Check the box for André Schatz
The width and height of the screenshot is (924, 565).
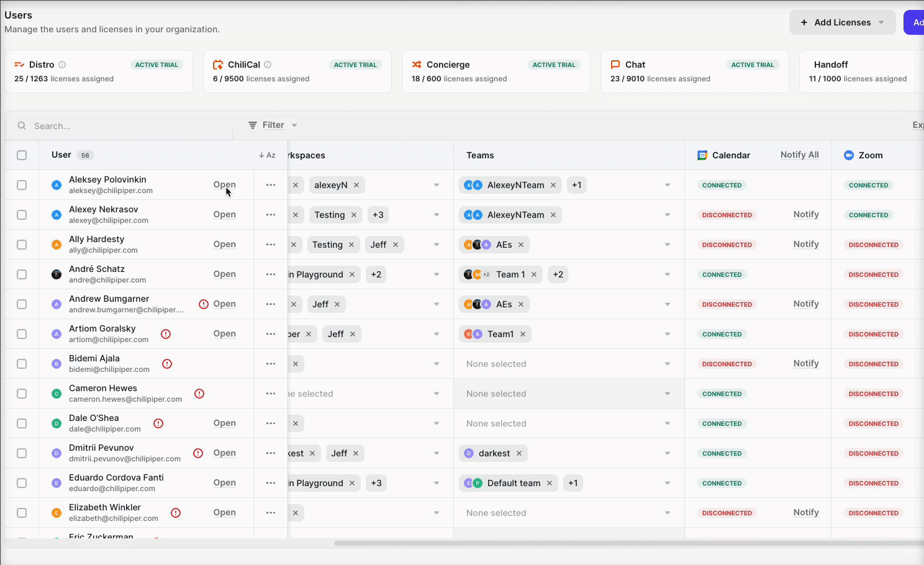[x=22, y=274]
